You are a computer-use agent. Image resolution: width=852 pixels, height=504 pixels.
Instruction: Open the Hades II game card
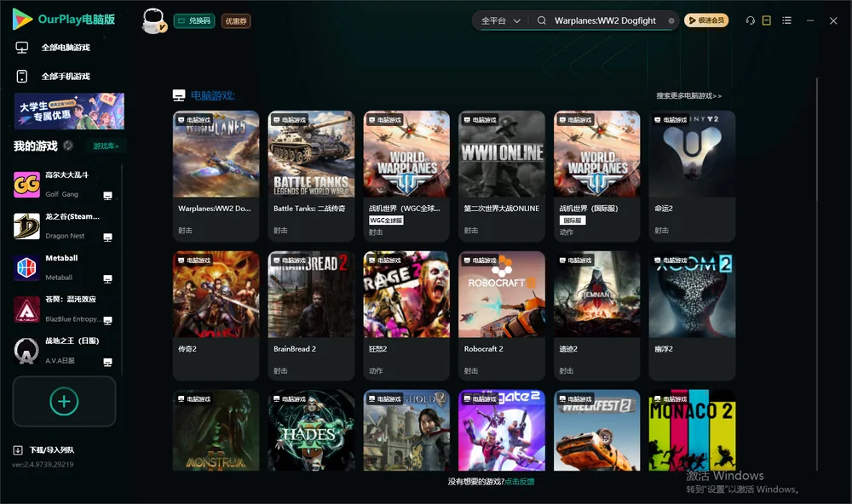click(311, 430)
